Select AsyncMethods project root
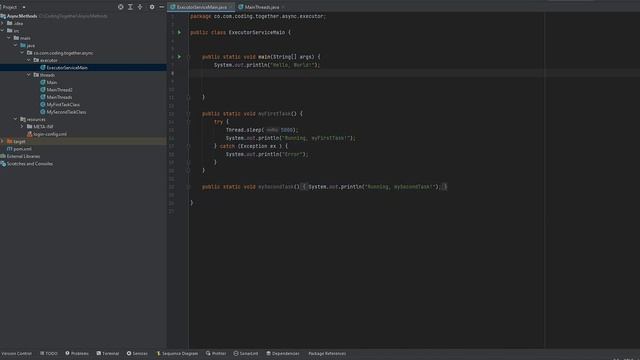The image size is (640, 360). pos(22,16)
